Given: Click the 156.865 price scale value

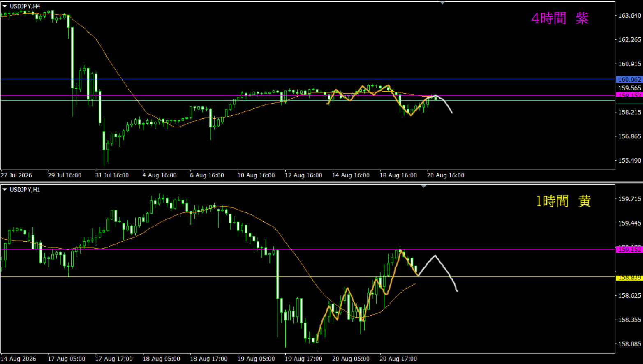Looking at the screenshot, I should click(629, 136).
